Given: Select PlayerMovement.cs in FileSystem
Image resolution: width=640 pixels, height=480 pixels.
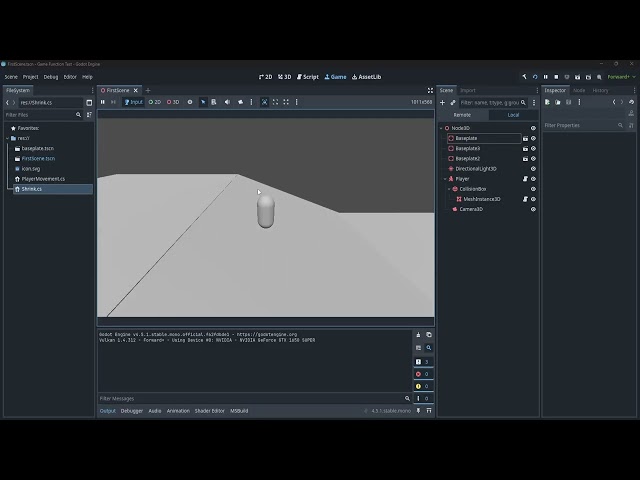Looking at the screenshot, I should pos(43,179).
